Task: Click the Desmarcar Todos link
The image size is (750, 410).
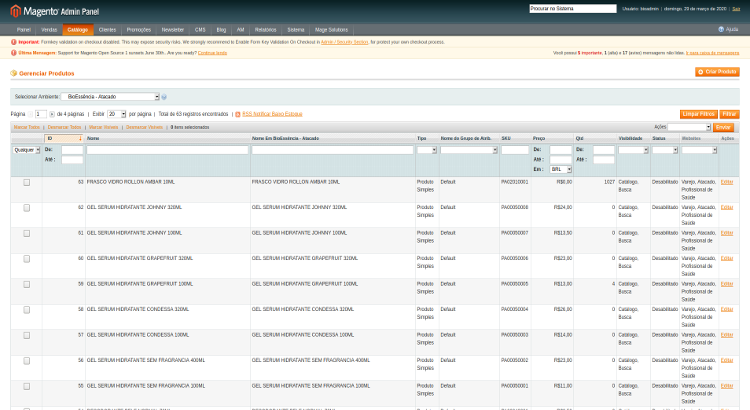Action: click(65, 127)
